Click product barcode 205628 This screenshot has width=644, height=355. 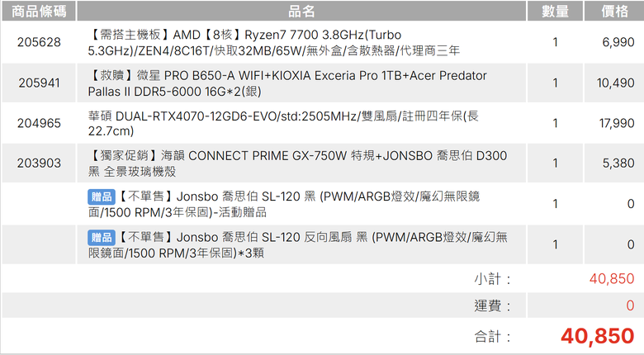(39, 42)
